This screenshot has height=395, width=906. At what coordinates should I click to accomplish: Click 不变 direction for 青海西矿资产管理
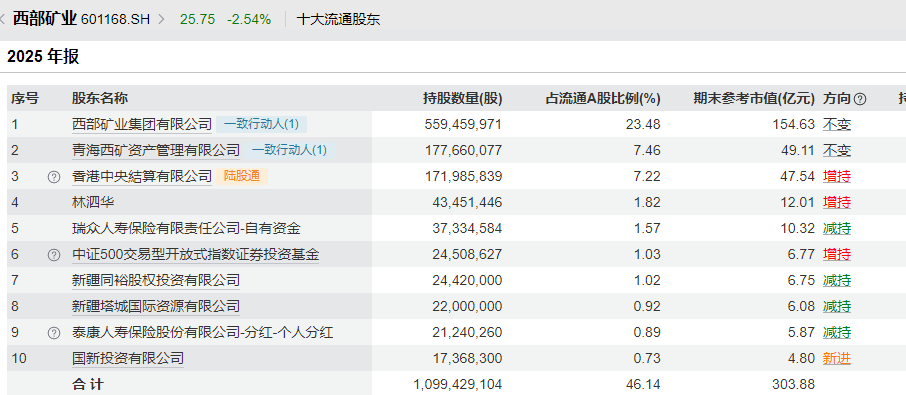(837, 151)
